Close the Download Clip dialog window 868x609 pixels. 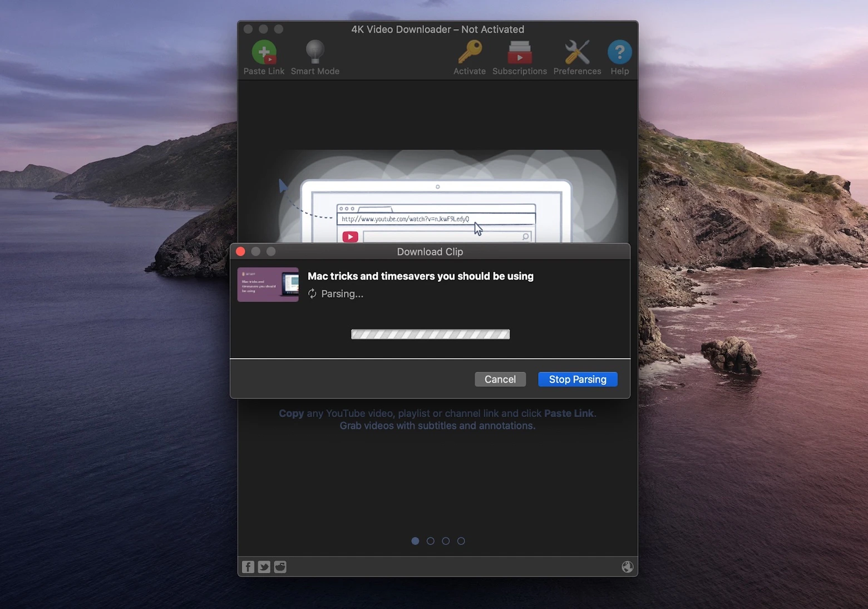pyautogui.click(x=240, y=252)
